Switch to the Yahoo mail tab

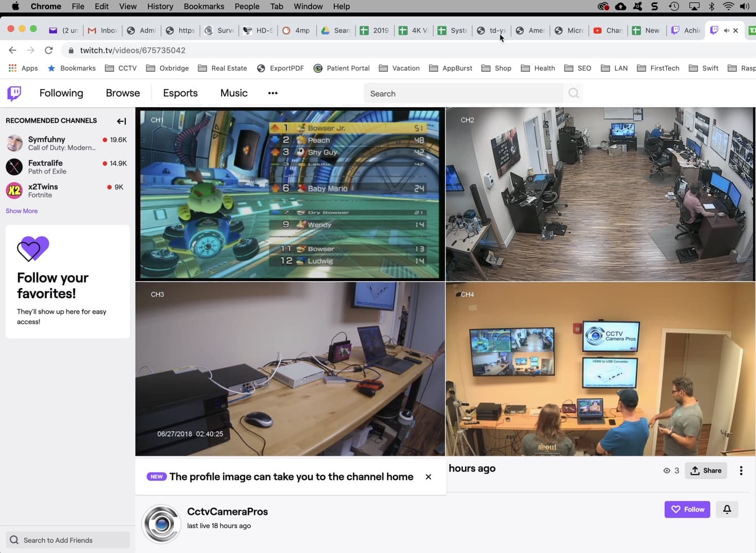(x=64, y=30)
